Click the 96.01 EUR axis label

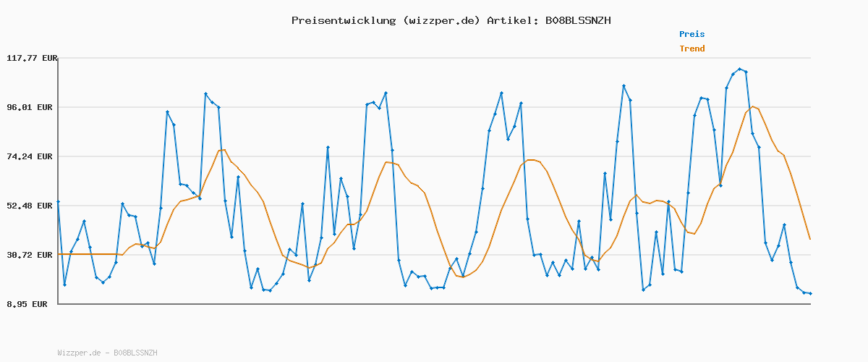coord(31,107)
